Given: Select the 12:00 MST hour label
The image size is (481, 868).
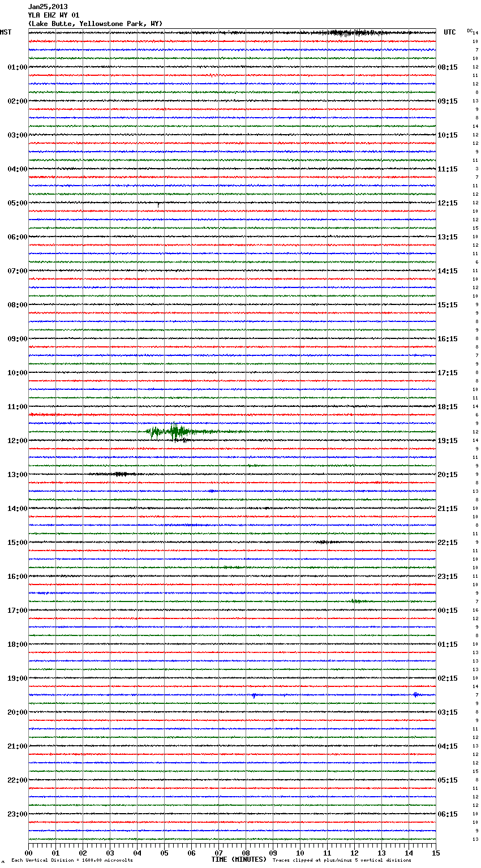Looking at the screenshot, I should click(18, 441).
